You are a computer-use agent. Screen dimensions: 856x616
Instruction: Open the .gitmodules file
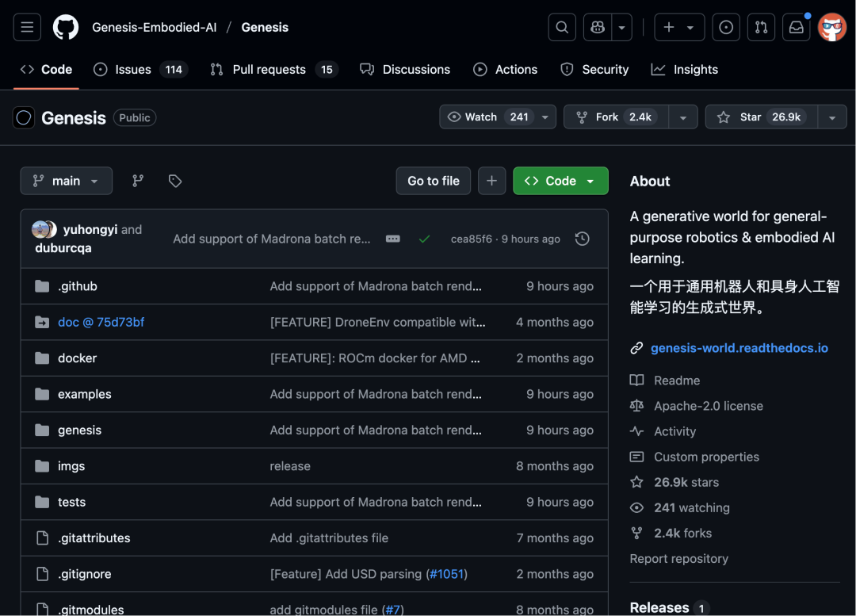coord(91,610)
